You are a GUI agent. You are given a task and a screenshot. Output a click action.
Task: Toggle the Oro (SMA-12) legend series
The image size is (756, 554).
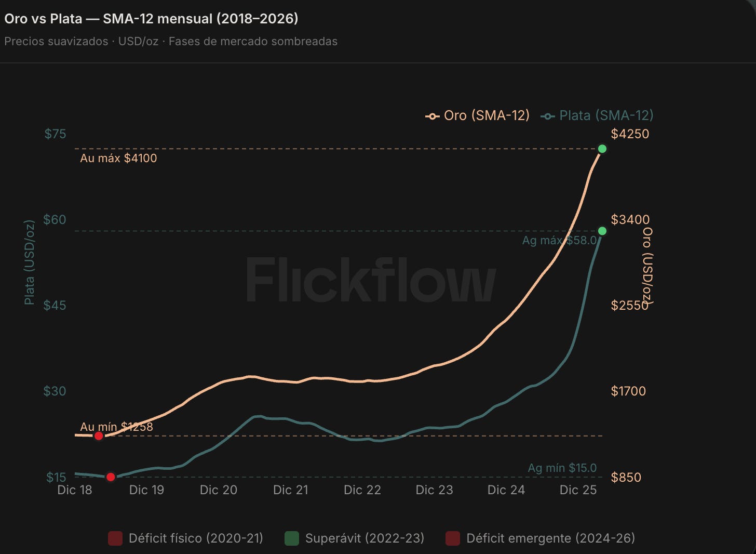[x=477, y=115]
